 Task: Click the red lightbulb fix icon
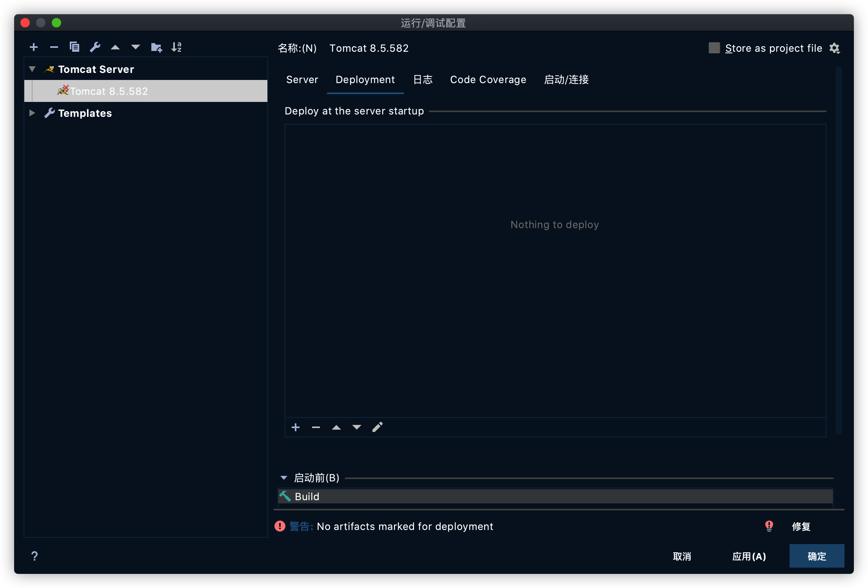point(769,526)
